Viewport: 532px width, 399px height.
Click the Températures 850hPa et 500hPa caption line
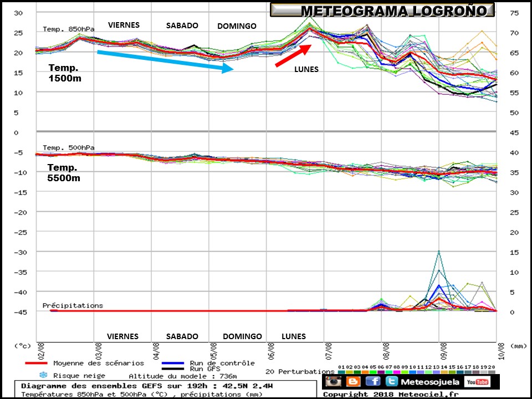pos(142,394)
